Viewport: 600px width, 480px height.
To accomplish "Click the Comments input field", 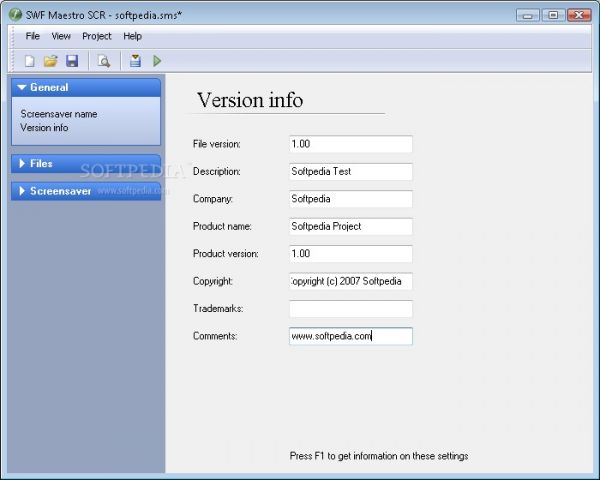I will (351, 336).
